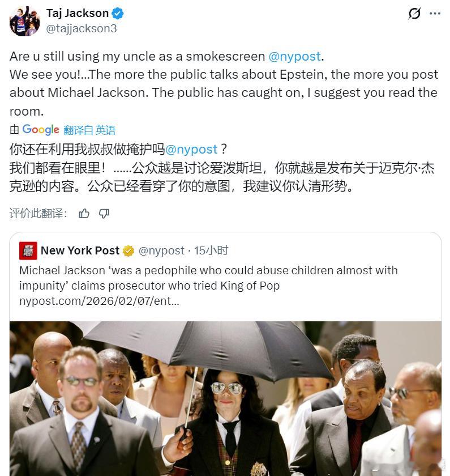
Task: Click the @nypost mention in Chinese translation
Action: [x=191, y=149]
